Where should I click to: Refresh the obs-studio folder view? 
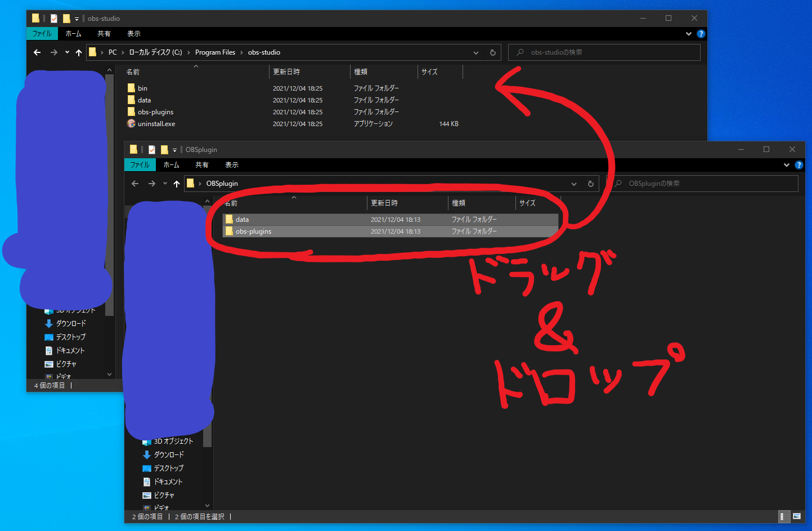pos(493,52)
